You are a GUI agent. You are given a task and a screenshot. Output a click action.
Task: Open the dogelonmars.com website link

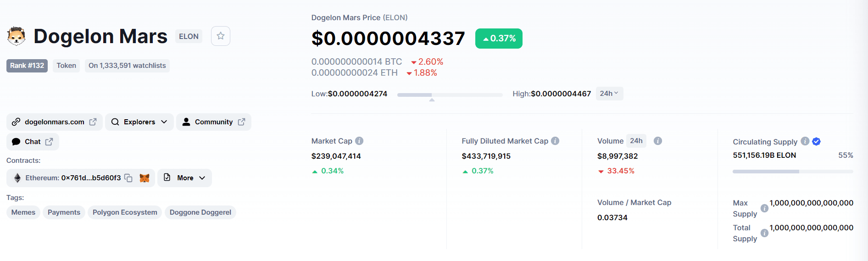pyautogui.click(x=55, y=122)
